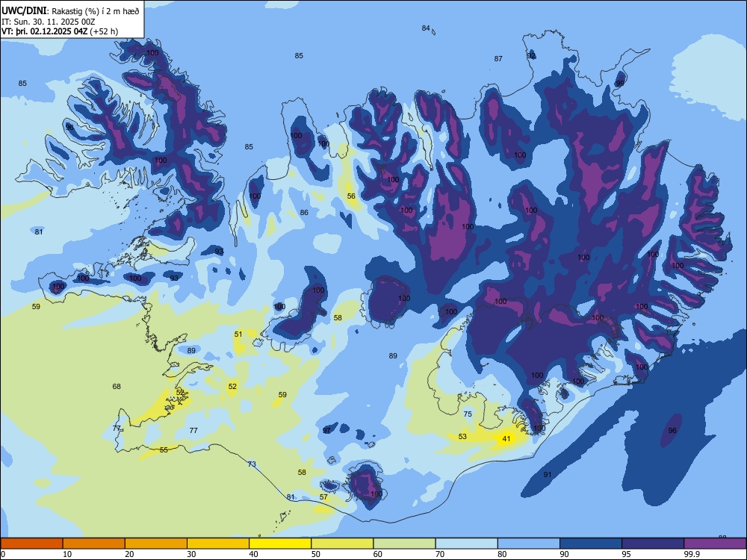
Task: Click the map humidity value '68'
Action: (117, 386)
